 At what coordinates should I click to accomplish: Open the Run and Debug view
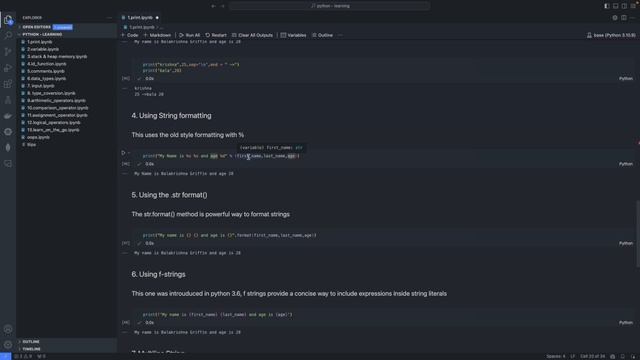[8, 68]
